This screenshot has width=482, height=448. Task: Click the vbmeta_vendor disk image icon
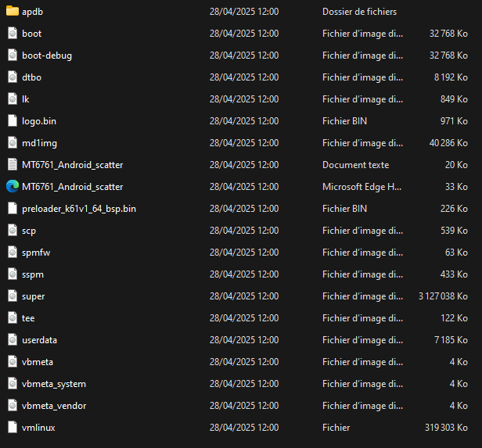click(x=13, y=405)
